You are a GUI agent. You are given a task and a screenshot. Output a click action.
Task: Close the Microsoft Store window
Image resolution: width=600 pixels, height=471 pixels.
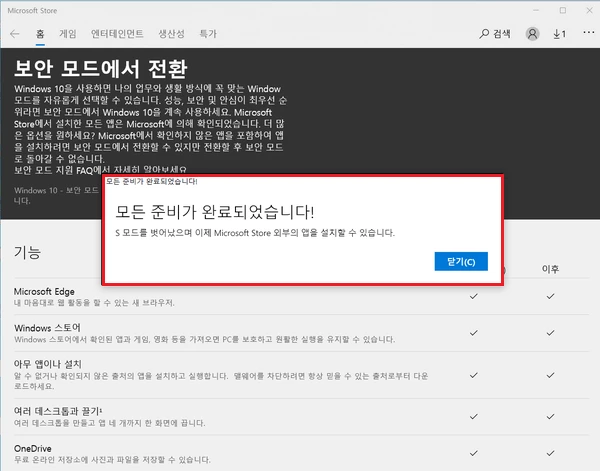[589, 10]
